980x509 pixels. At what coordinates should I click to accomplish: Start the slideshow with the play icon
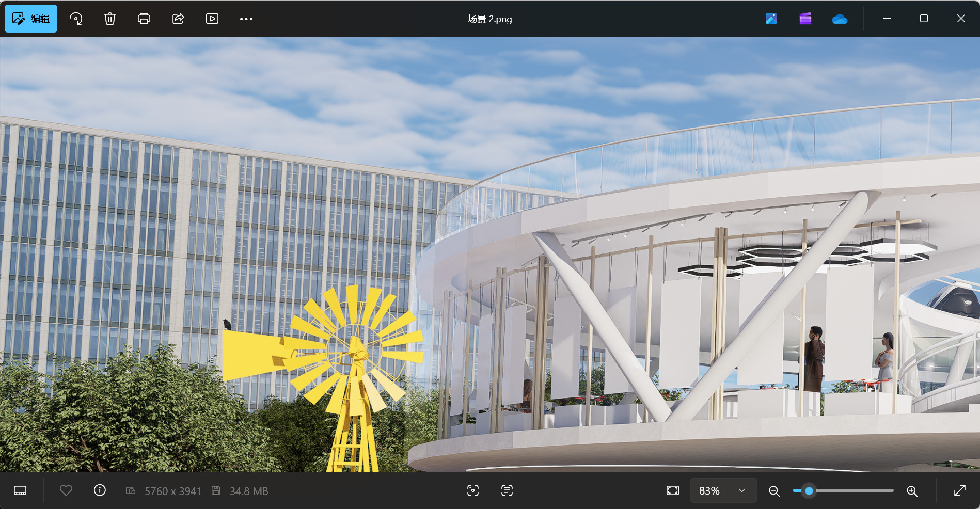[212, 19]
